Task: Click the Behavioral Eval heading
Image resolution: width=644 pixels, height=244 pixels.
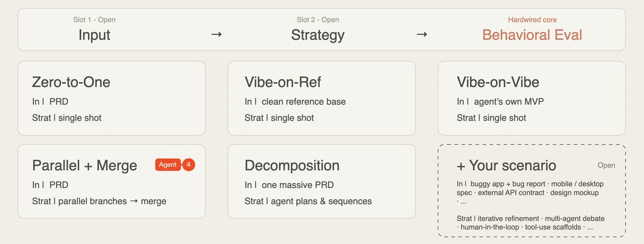Action: [x=532, y=35]
